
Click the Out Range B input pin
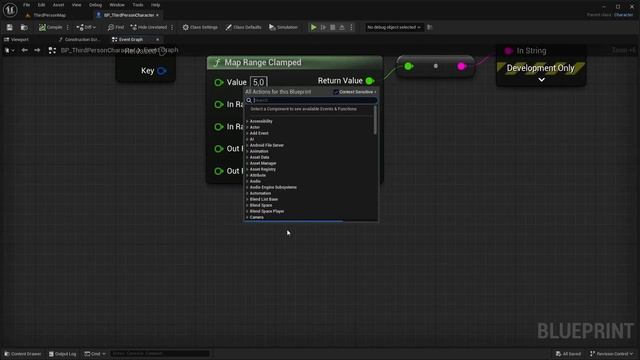(x=219, y=171)
